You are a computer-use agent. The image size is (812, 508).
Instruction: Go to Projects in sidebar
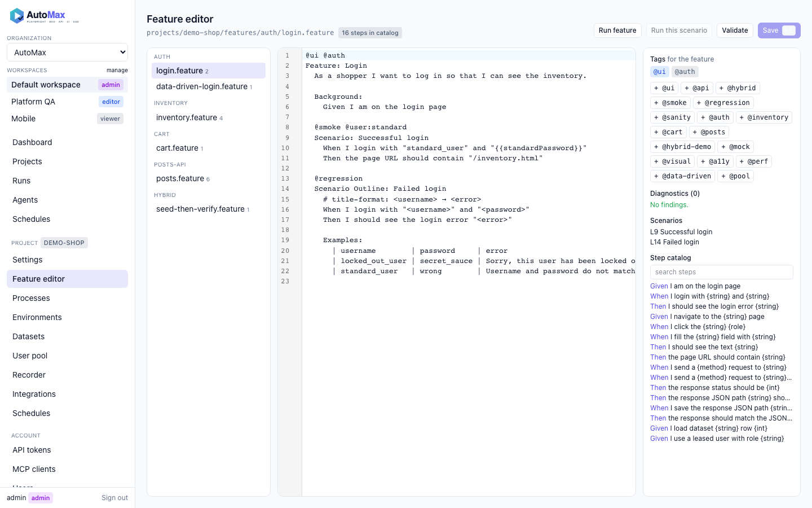coord(67,161)
